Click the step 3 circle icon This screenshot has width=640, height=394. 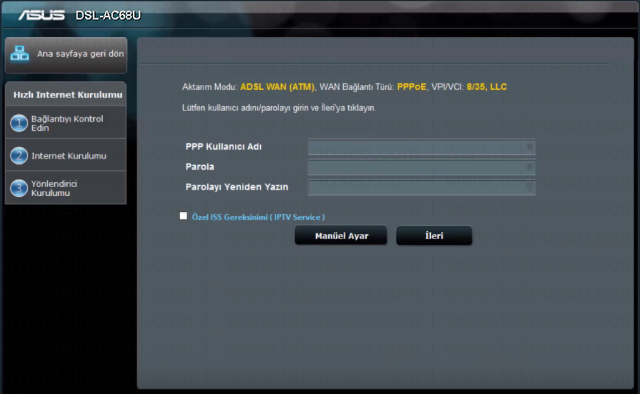click(19, 188)
